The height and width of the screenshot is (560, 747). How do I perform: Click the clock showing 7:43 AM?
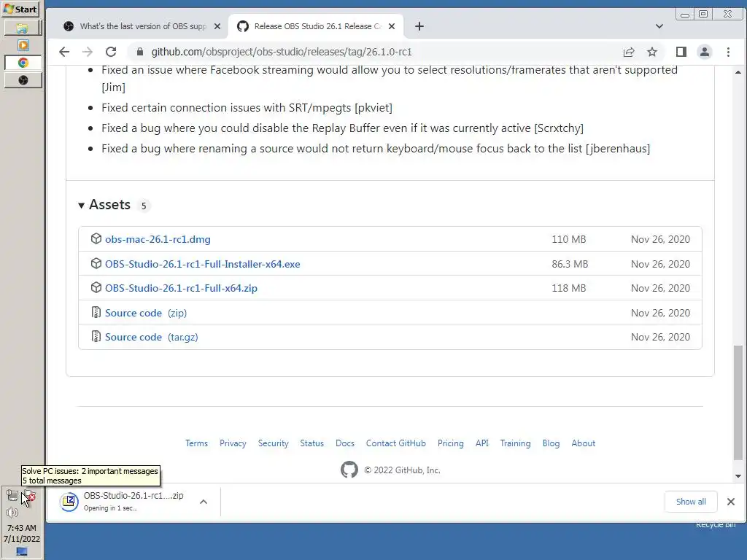[x=22, y=528]
